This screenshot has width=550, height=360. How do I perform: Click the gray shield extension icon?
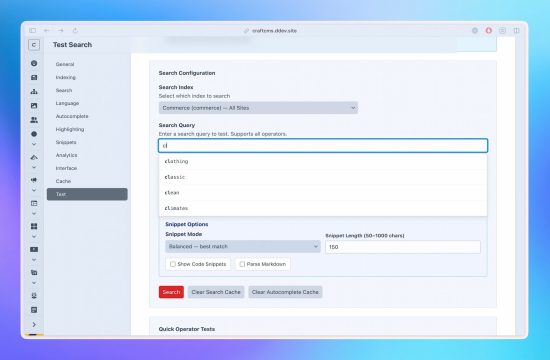(475, 31)
